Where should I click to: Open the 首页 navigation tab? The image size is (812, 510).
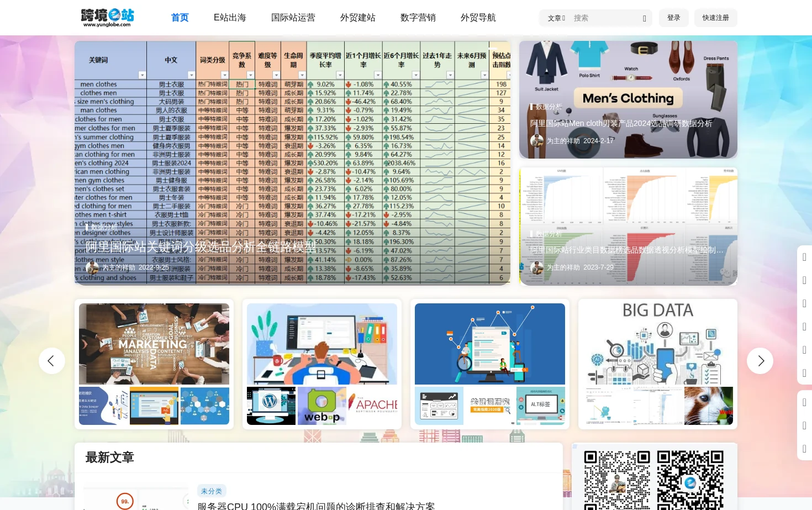(180, 18)
